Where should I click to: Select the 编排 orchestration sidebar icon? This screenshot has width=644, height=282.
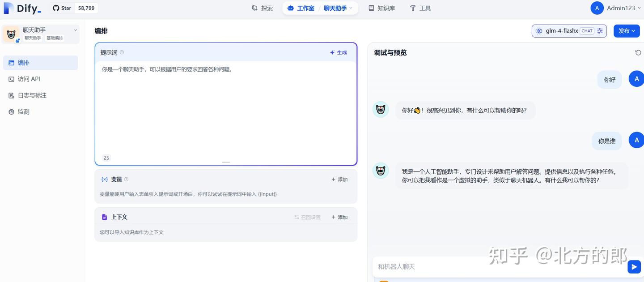(x=12, y=63)
